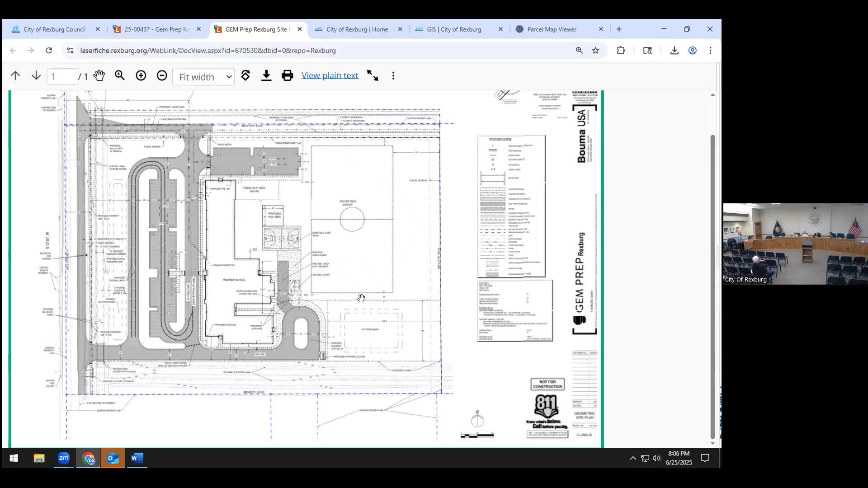Click the laserfiche URL address bar
Screen dimensions: 868x488
(208, 51)
